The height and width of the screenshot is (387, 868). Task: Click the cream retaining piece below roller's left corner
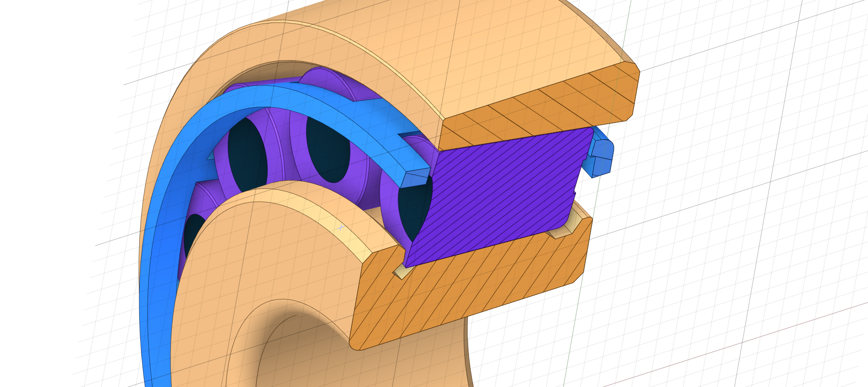402,272
